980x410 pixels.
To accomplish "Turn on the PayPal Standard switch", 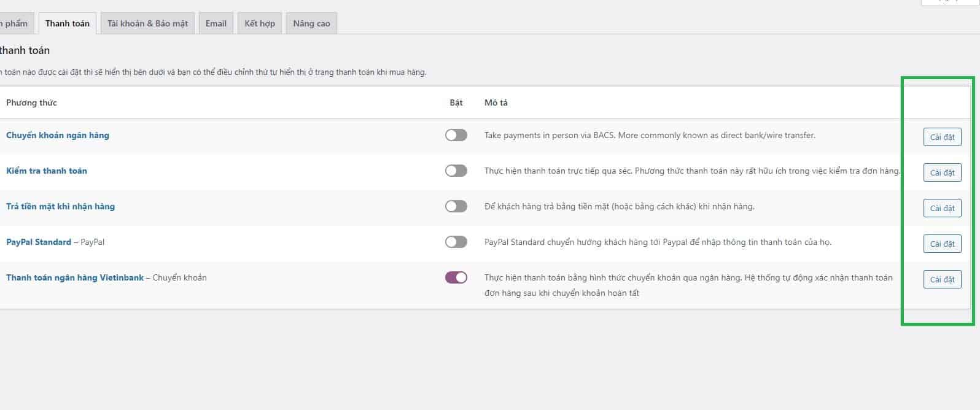I will coord(456,242).
